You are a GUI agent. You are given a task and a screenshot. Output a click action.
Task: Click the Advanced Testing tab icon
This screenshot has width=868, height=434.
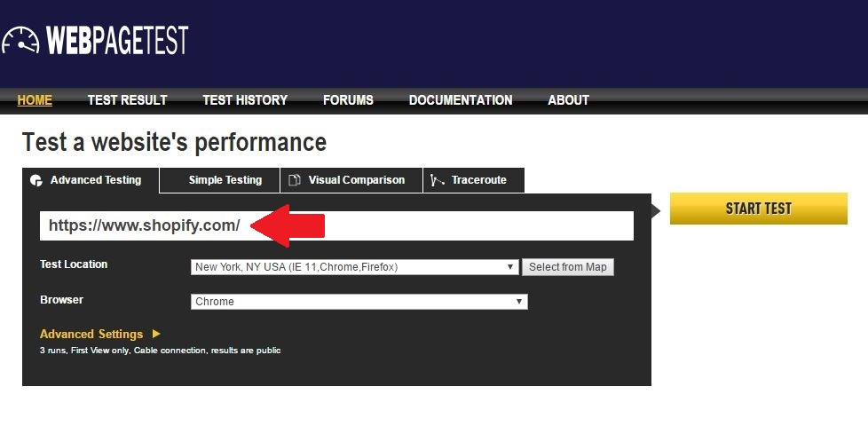pyautogui.click(x=36, y=180)
